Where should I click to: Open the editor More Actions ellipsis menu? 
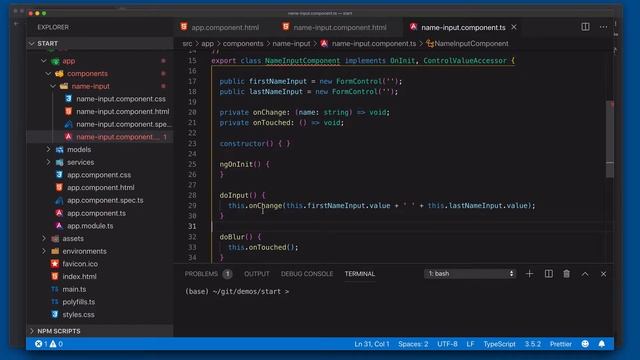point(603,27)
